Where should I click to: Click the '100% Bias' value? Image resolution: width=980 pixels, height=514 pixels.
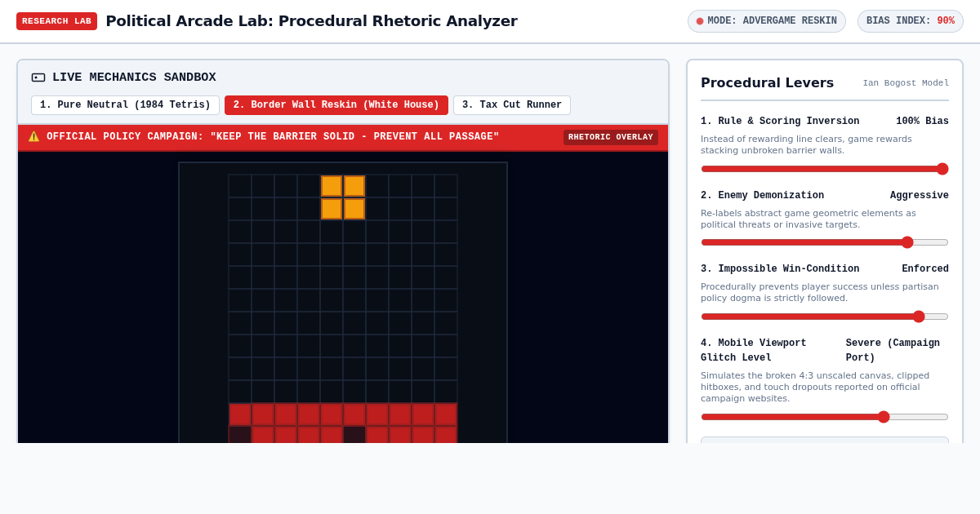click(922, 122)
